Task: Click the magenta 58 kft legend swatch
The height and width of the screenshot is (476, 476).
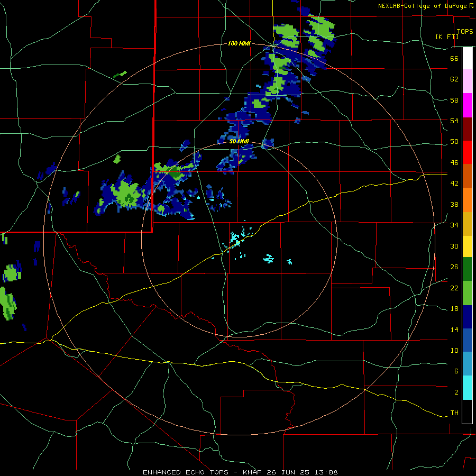Action: pos(467,105)
